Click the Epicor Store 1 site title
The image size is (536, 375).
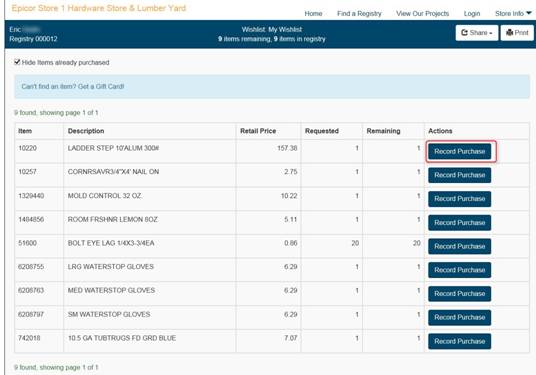(99, 8)
